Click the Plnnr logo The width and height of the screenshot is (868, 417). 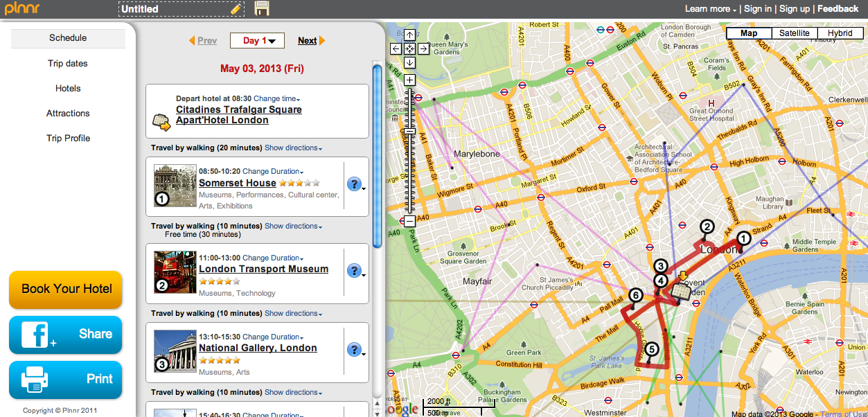[x=23, y=9]
